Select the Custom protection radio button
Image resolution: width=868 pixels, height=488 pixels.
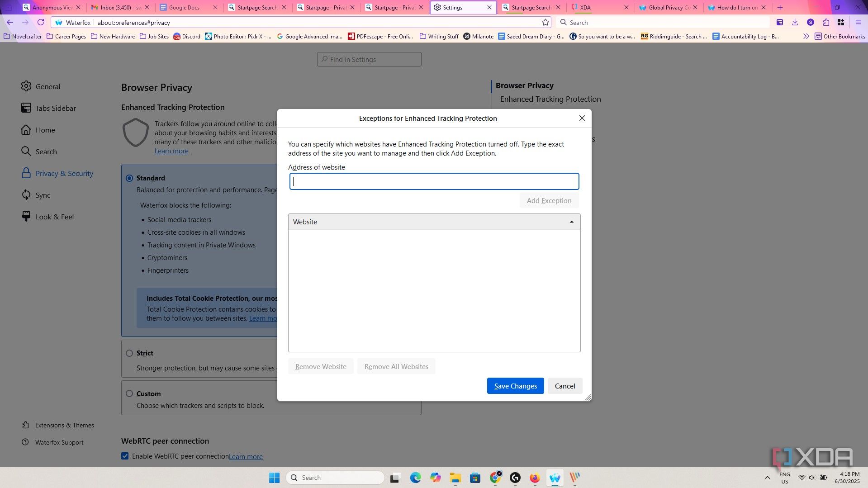pyautogui.click(x=129, y=394)
